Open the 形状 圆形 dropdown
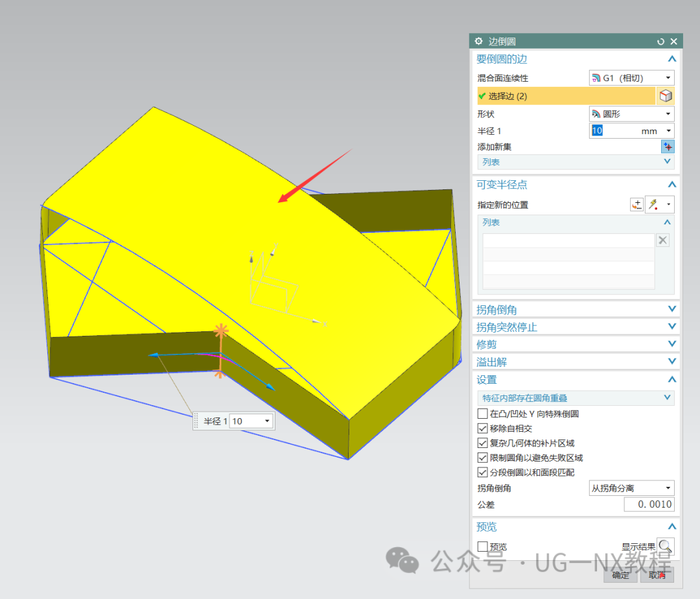Viewport: 700px width, 599px height. [x=631, y=114]
